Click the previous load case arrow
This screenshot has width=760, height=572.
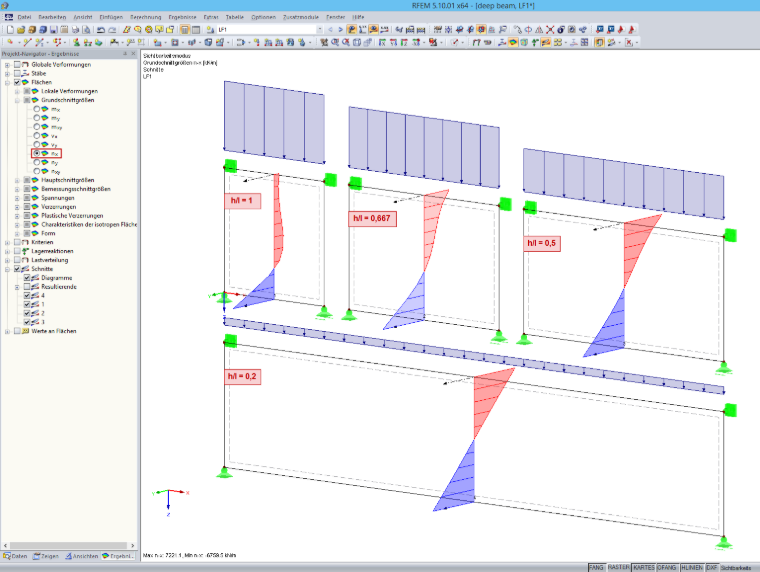click(331, 30)
